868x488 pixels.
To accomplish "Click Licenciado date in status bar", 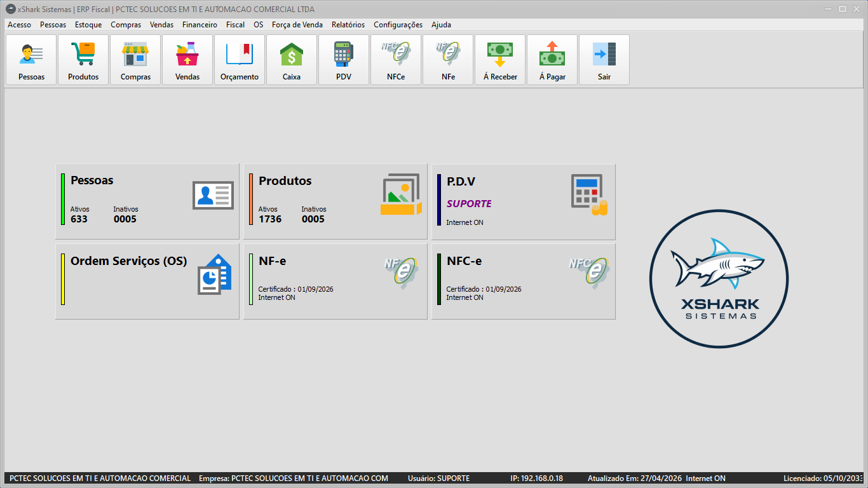I will point(824,478).
